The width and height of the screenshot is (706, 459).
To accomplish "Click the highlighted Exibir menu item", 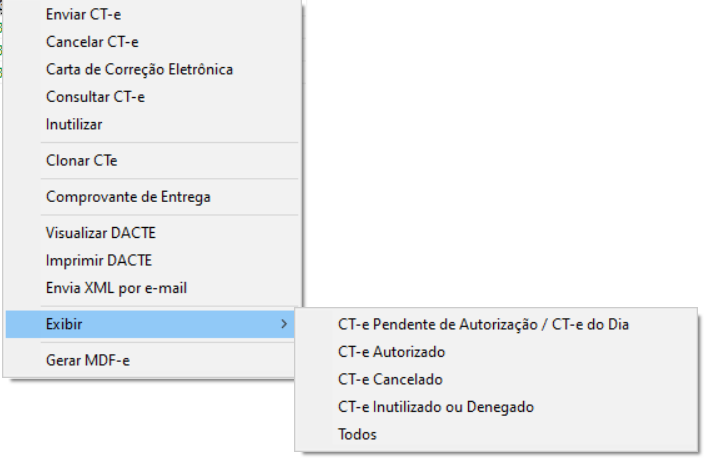I will click(65, 324).
